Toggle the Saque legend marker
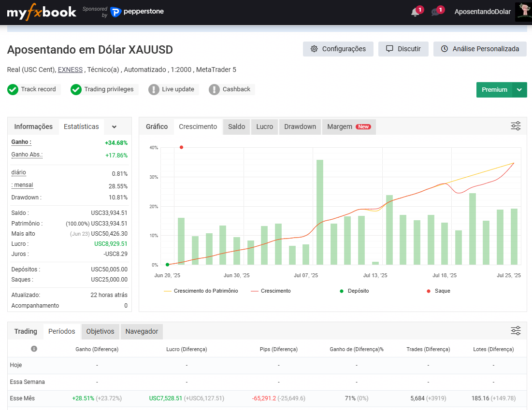Screen dimensions: 532x410 pos(438,291)
